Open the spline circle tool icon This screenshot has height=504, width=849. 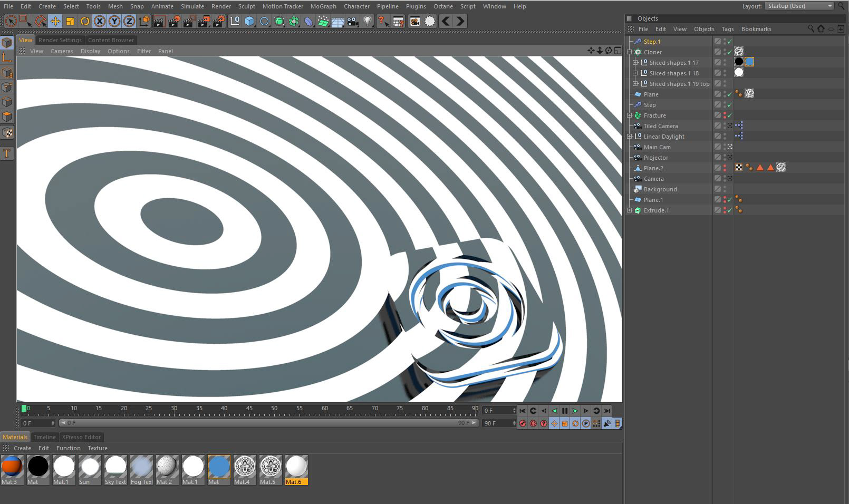pos(264,21)
